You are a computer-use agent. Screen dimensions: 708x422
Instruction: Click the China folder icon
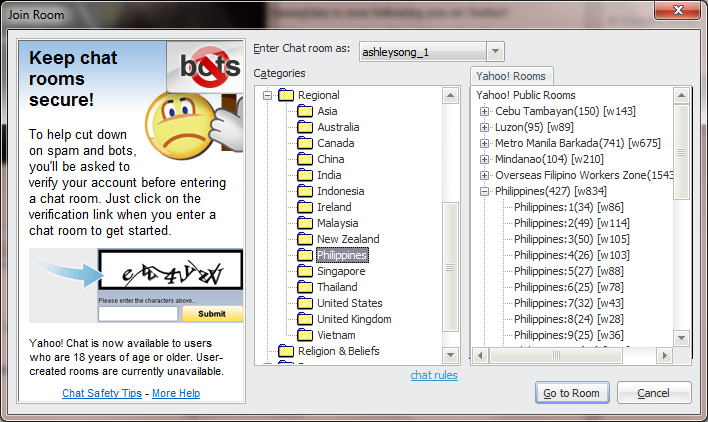(x=305, y=159)
